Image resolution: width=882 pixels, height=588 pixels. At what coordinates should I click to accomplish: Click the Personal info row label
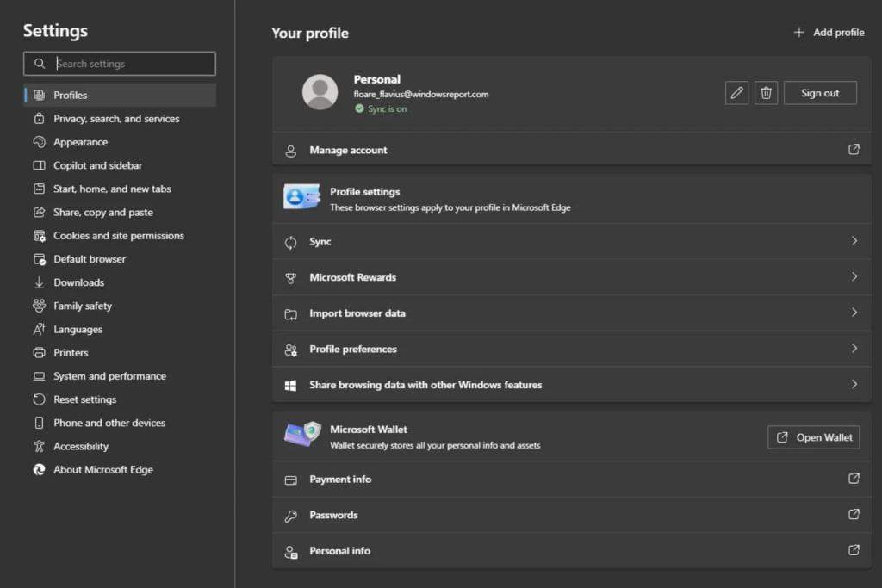[x=339, y=551]
